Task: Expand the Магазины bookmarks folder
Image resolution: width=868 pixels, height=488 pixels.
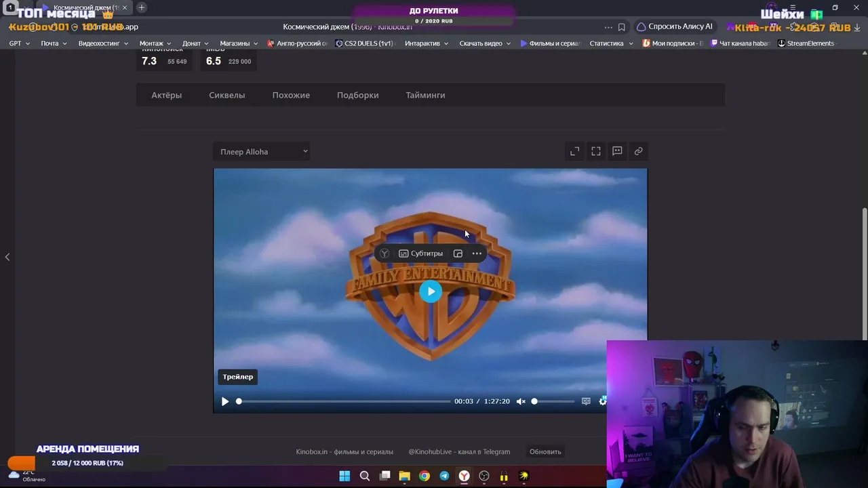Action: coord(239,43)
